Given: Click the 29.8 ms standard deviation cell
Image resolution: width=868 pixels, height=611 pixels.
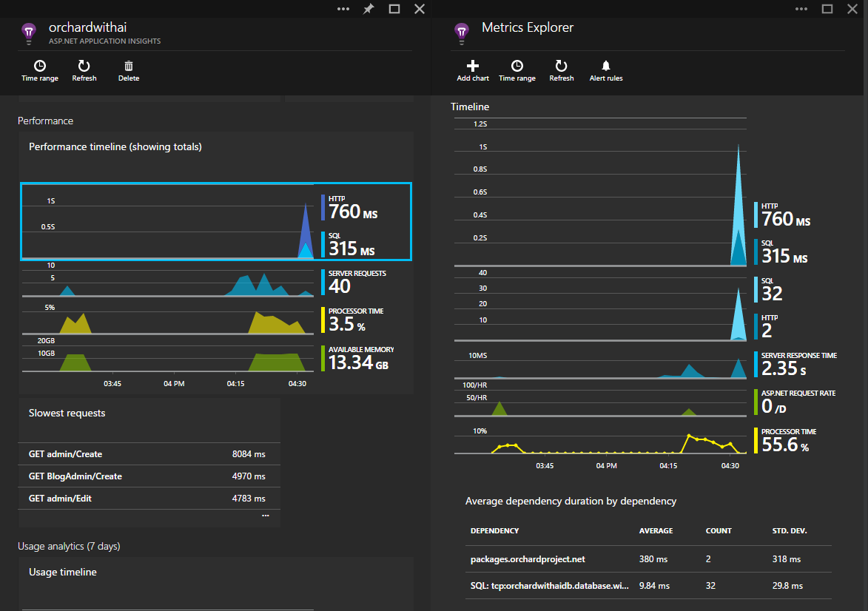Looking at the screenshot, I should pos(787,586).
